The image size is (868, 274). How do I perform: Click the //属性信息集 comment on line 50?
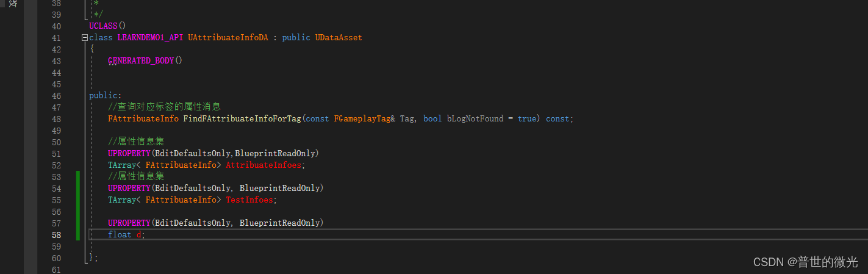pos(136,142)
